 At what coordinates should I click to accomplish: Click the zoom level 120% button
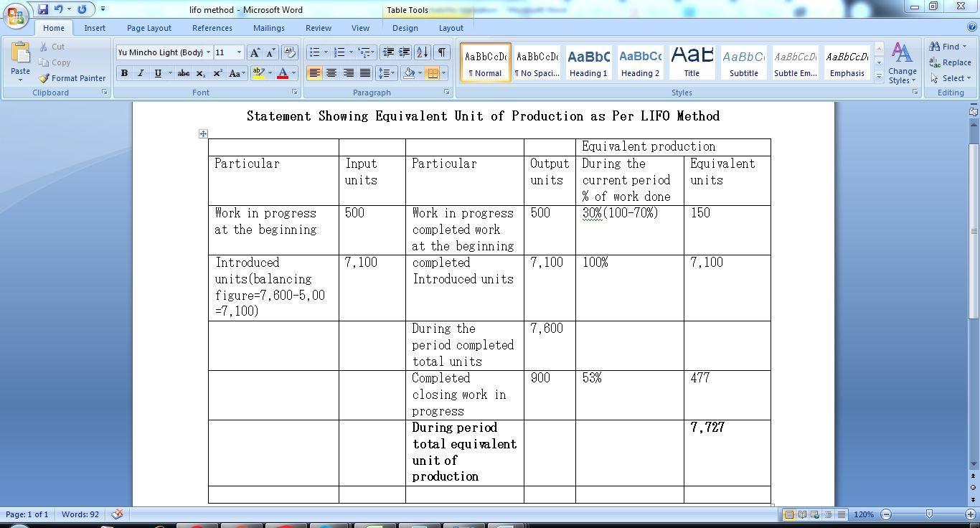pyautogui.click(x=864, y=514)
